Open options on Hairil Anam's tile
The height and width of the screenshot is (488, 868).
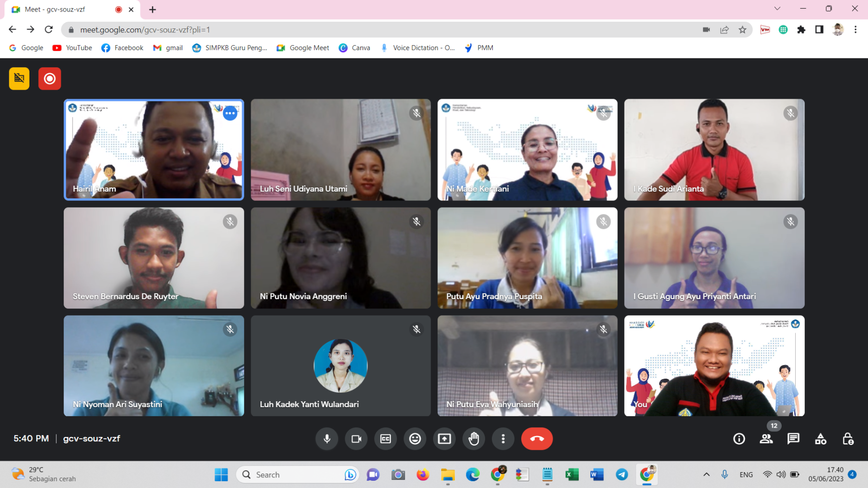[230, 114]
